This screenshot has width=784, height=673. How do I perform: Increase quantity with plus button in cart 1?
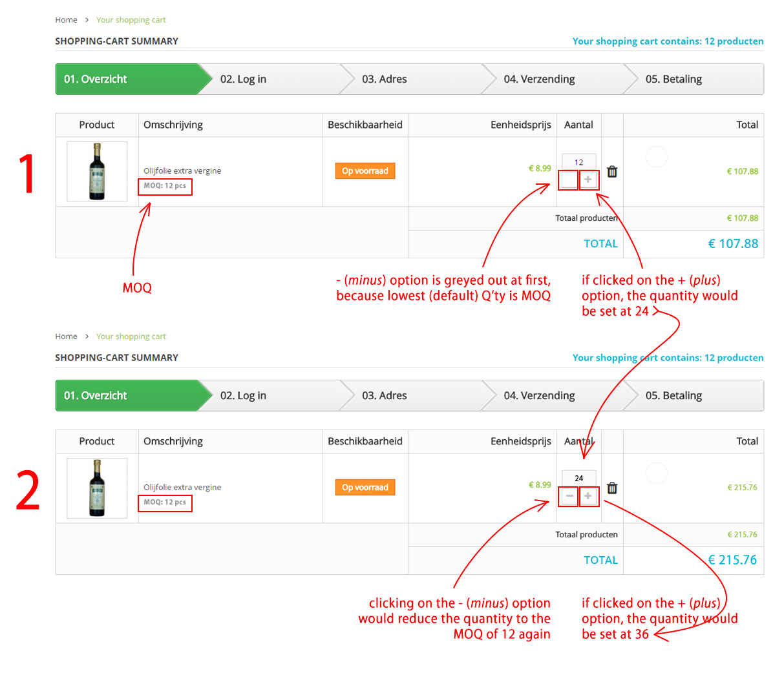[588, 179]
